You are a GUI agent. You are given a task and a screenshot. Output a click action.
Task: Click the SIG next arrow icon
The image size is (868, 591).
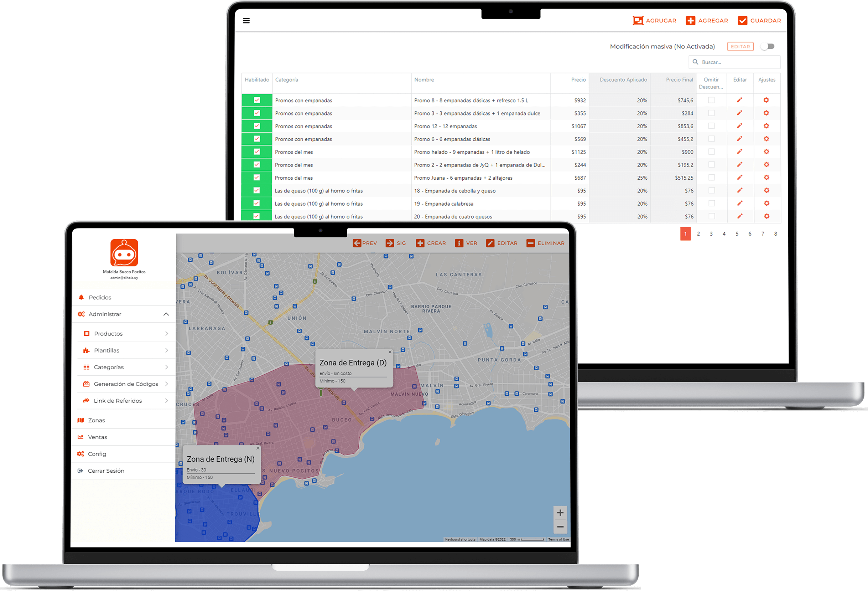[390, 243]
